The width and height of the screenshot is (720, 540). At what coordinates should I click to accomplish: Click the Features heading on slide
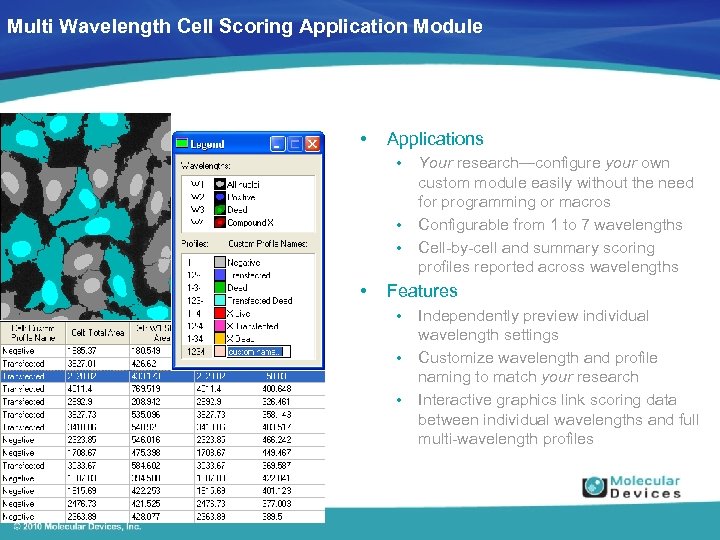[x=422, y=291]
